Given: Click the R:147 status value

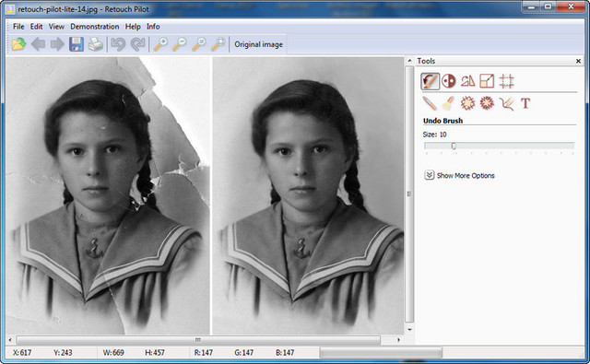Looking at the screenshot, I should coord(204,353).
